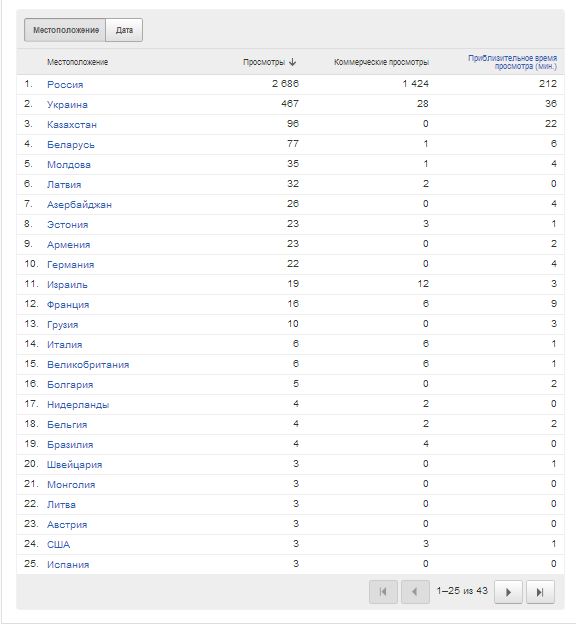Open the Испания country link
The image size is (576, 624).
tap(68, 564)
